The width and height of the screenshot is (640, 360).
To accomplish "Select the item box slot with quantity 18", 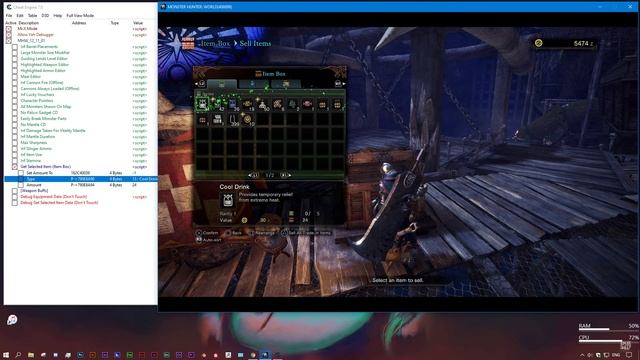I will pos(247,104).
